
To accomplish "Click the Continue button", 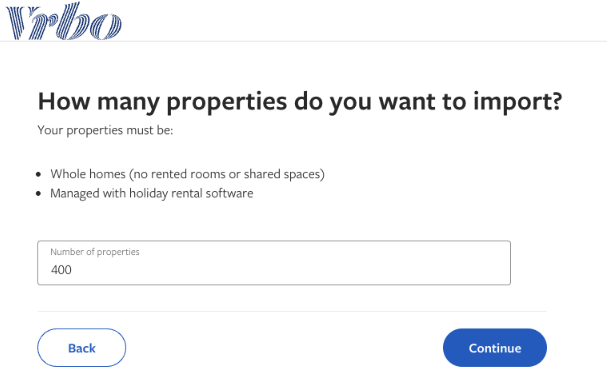I will (495, 347).
